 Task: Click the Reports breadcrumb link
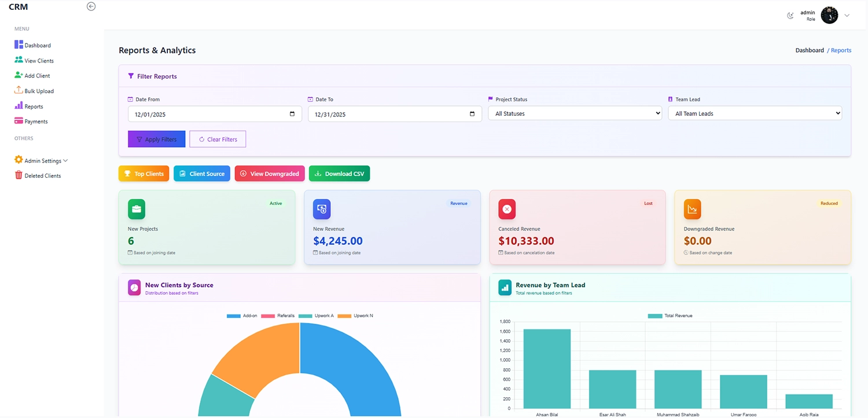point(841,50)
